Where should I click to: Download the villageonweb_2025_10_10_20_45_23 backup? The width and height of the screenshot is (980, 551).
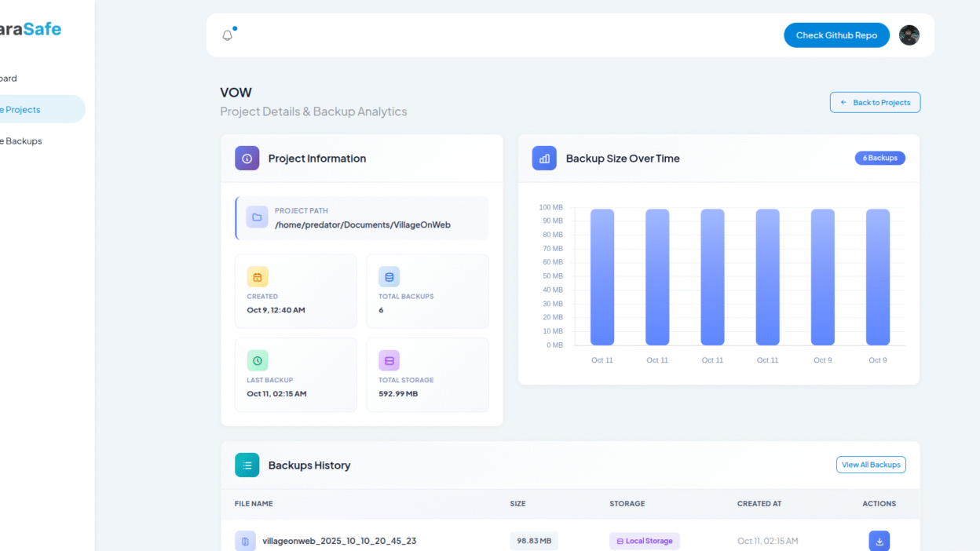tap(879, 541)
